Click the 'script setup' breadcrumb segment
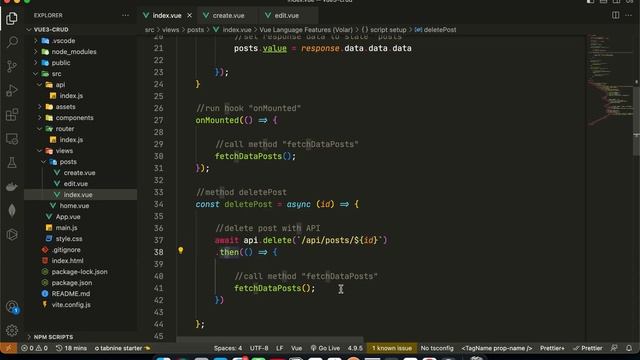 tap(384, 30)
